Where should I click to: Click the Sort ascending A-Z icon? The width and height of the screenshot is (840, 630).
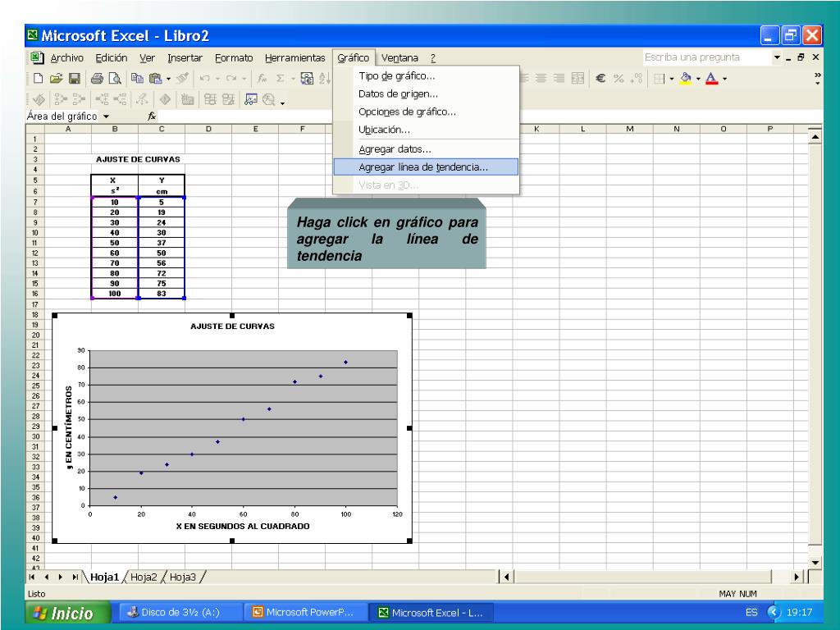pos(325,79)
